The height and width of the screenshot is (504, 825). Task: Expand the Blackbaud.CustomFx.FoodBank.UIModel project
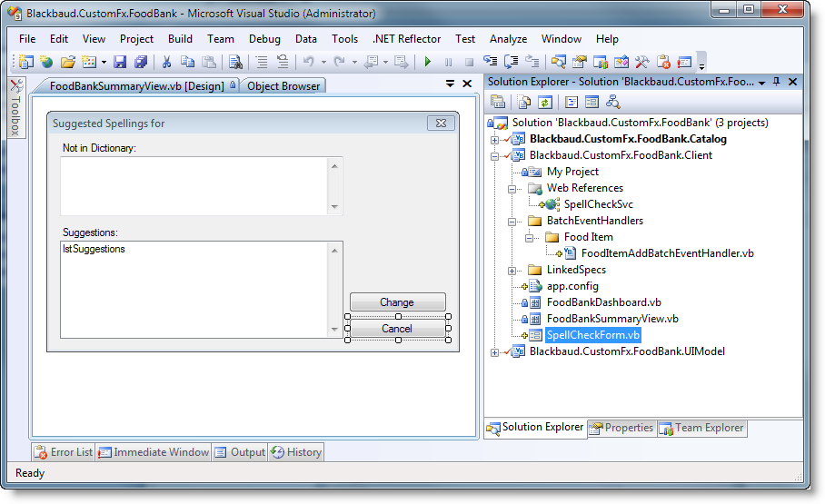point(494,352)
